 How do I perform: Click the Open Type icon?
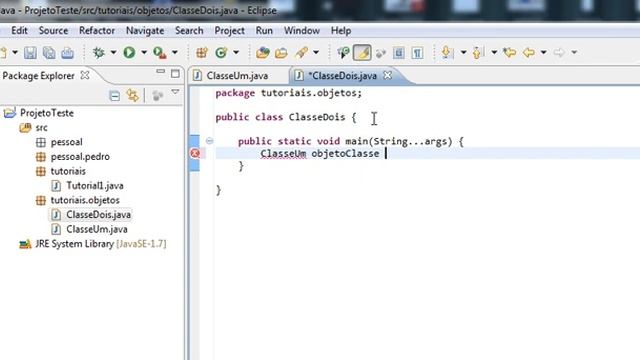click(x=263, y=53)
